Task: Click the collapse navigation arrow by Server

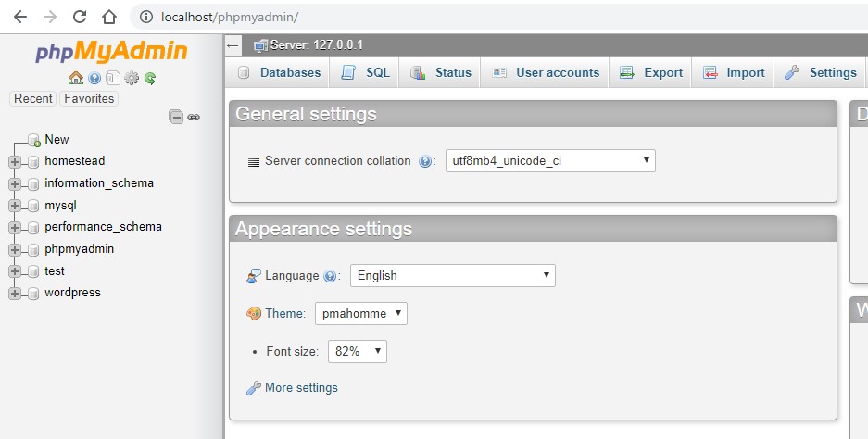Action: pos(233,45)
